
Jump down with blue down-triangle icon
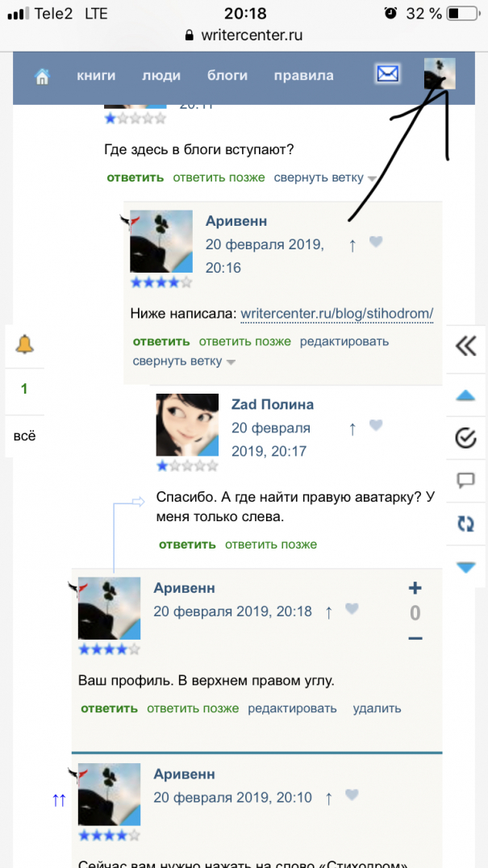466,567
